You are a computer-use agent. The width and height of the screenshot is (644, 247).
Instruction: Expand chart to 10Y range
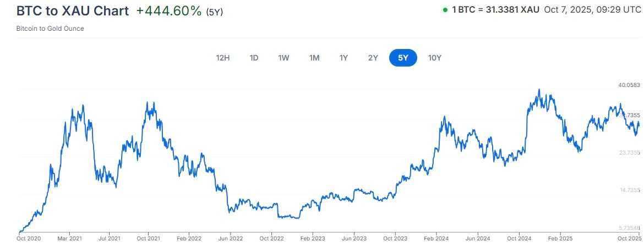coord(435,58)
